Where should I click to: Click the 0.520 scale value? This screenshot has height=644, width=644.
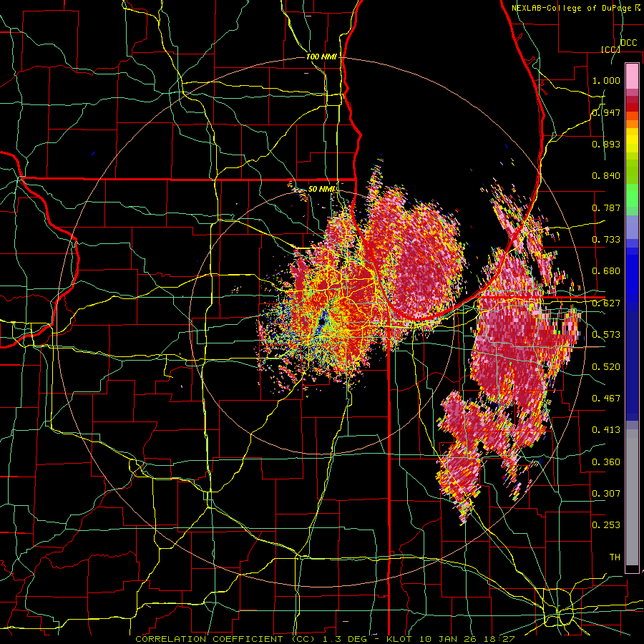pyautogui.click(x=606, y=367)
